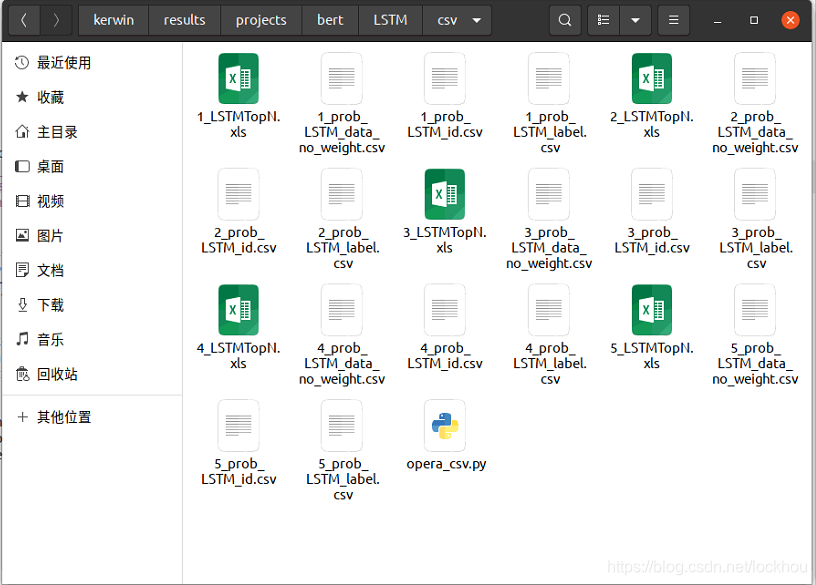The height and width of the screenshot is (585, 816).
Task: Open 最近使用 (Recent) in the sidebar
Action: [x=92, y=63]
